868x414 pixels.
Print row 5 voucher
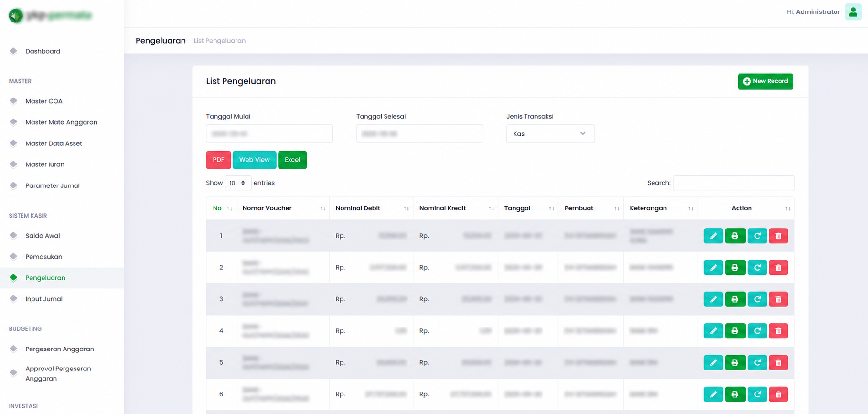[735, 362]
